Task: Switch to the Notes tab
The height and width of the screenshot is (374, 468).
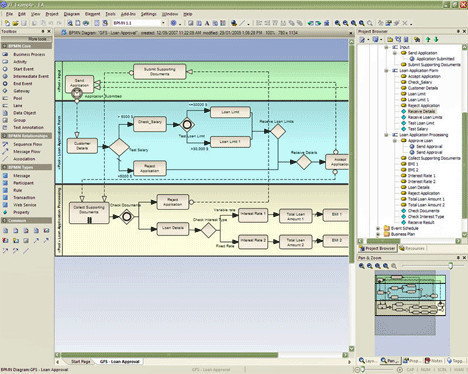Action: pos(434,361)
